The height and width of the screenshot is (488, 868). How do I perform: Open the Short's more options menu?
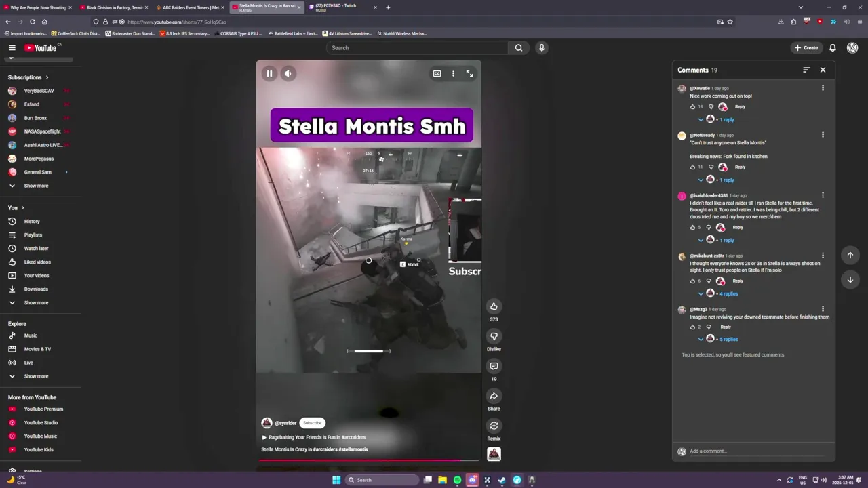coord(453,73)
